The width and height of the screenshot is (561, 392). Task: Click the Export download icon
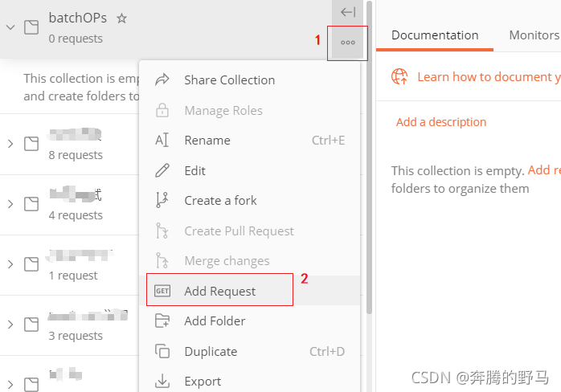162,382
